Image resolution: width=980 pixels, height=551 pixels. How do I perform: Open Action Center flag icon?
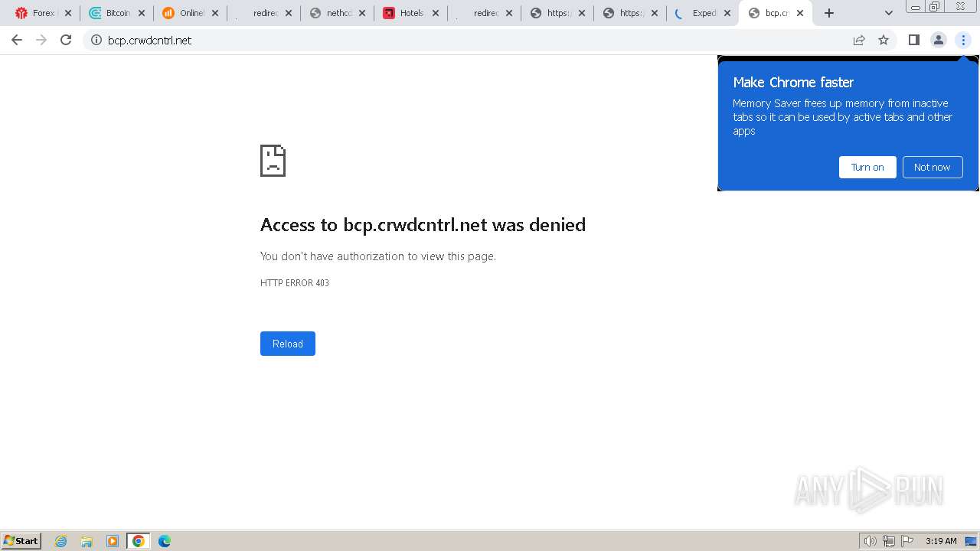click(x=907, y=541)
